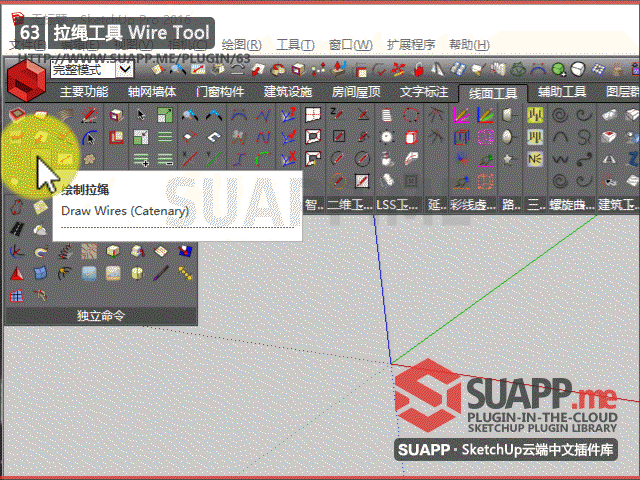The width and height of the screenshot is (640, 480).
Task: Click the red SUAPP cube logo
Action: click(x=26, y=80)
